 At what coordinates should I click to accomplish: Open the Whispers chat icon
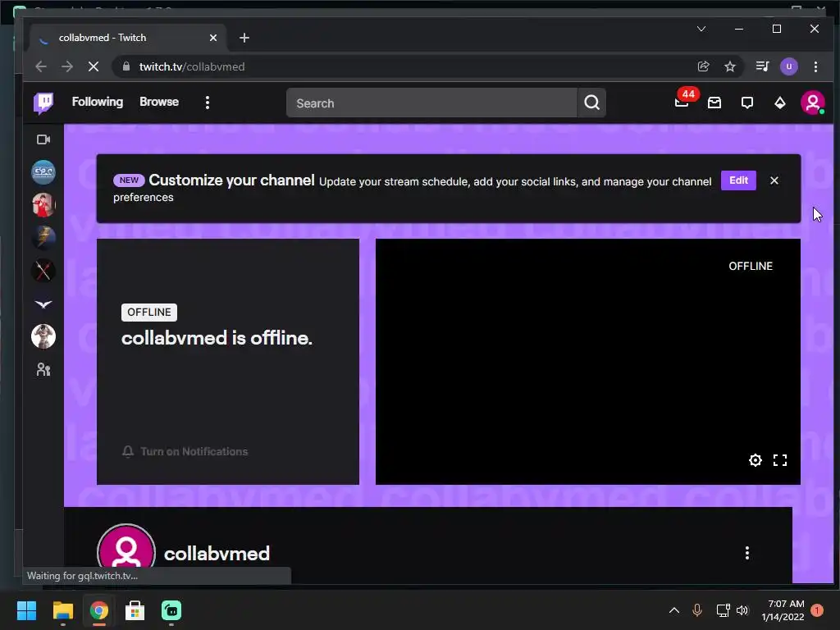tap(746, 103)
